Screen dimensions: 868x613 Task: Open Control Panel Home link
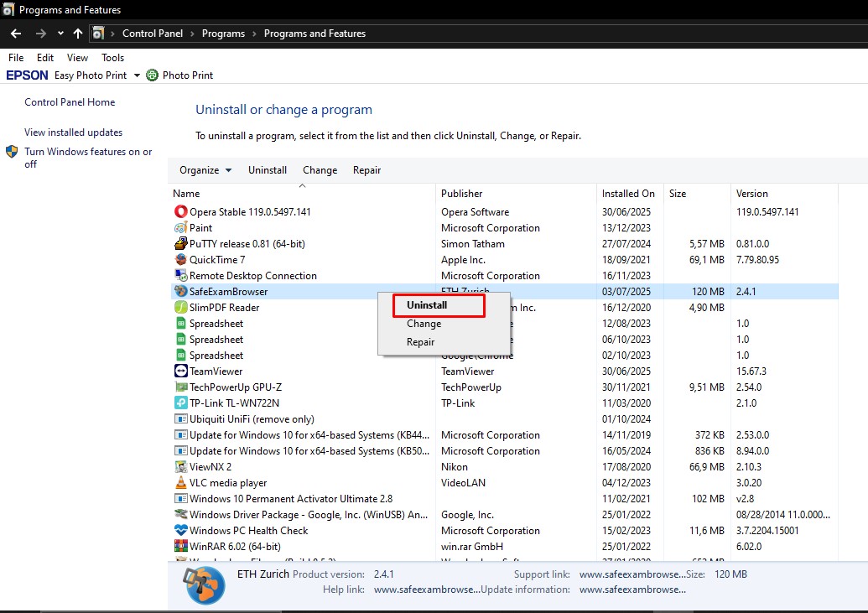(70, 102)
